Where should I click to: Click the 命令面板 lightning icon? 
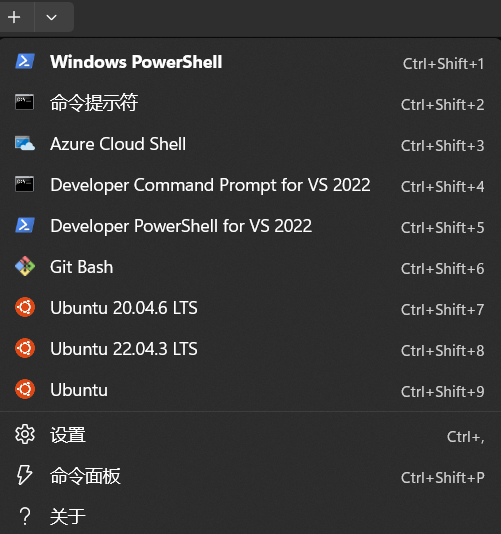click(x=25, y=475)
